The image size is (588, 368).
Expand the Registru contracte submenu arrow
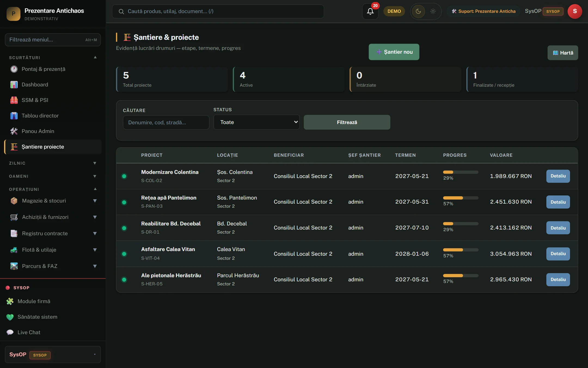point(95,234)
